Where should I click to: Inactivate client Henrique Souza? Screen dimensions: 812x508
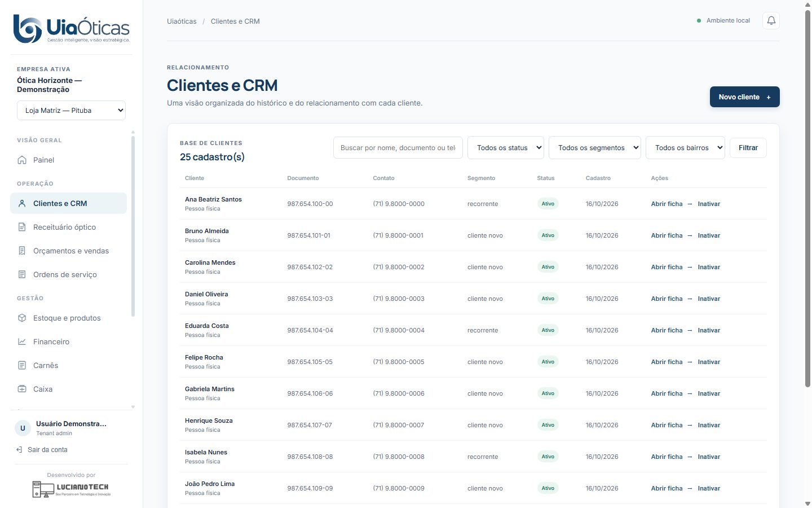709,425
